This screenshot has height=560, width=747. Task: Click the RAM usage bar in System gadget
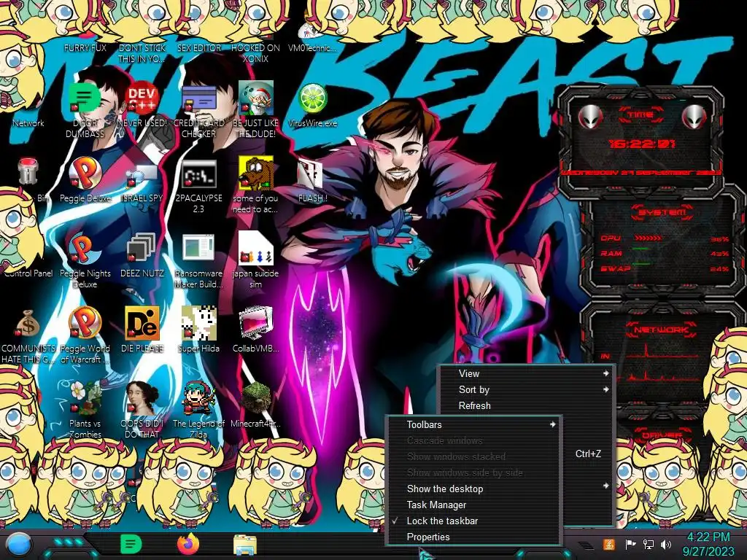tap(640, 249)
